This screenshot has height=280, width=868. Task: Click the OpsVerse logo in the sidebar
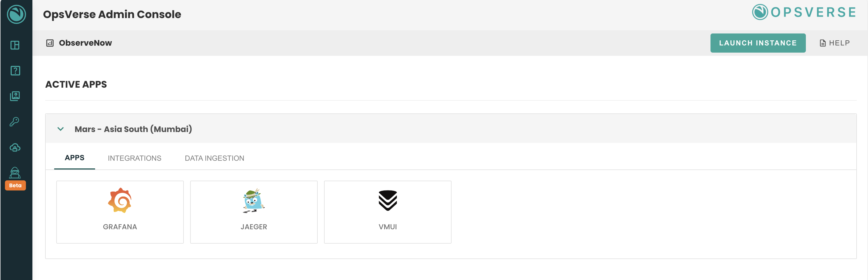[x=16, y=14]
